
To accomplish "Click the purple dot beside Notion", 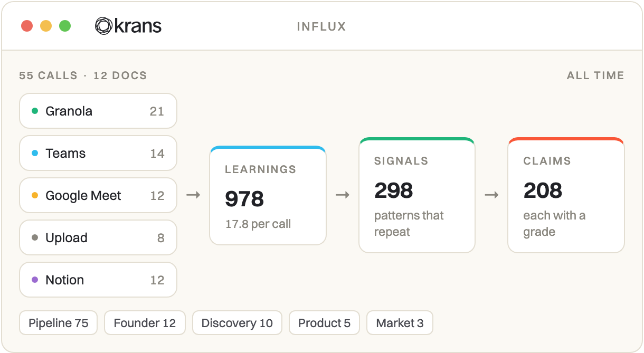I will pyautogui.click(x=35, y=280).
